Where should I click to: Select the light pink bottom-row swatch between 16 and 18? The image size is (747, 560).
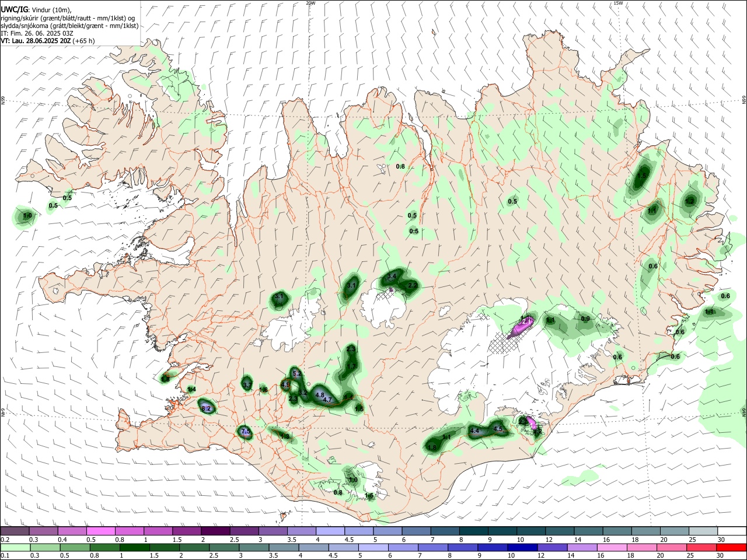pyautogui.click(x=611, y=547)
